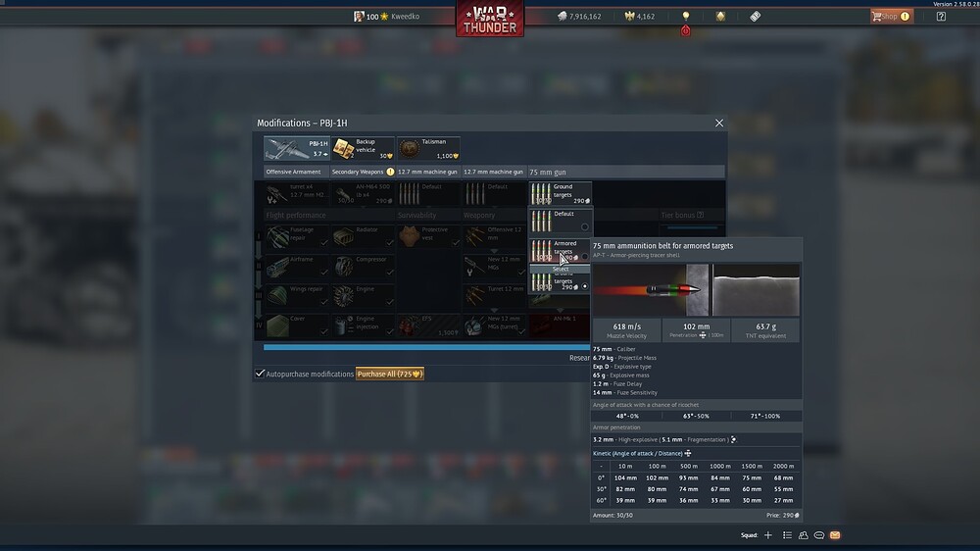Close the Modifications – PBJ-1H window
The width and height of the screenshot is (980, 551).
(719, 124)
